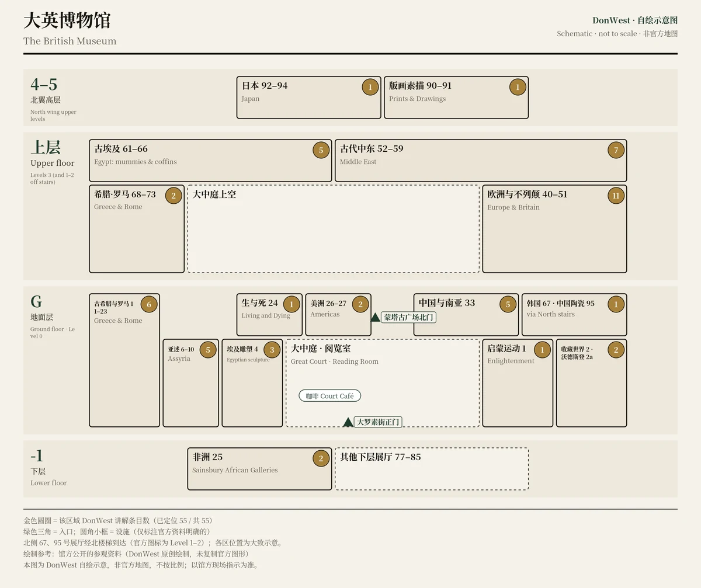Click the 大英博物馆 title

coord(67,20)
